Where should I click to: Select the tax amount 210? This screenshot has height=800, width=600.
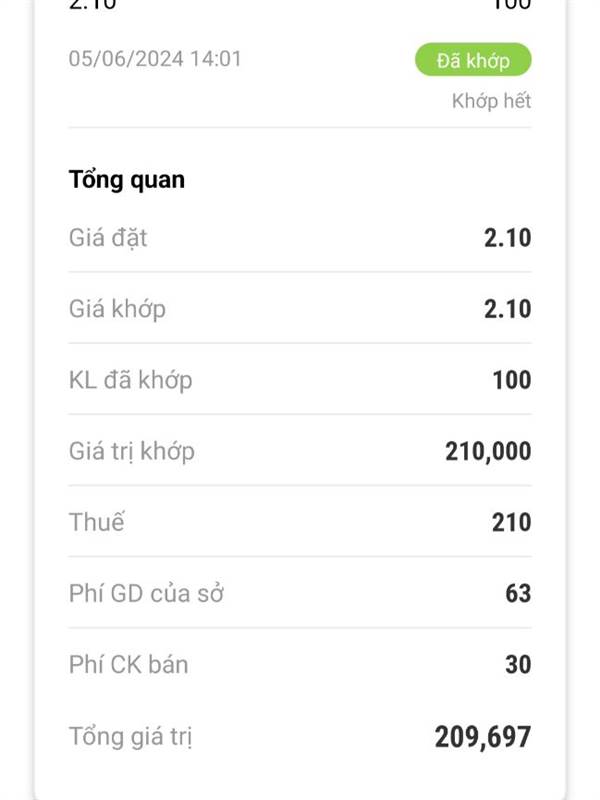(512, 522)
